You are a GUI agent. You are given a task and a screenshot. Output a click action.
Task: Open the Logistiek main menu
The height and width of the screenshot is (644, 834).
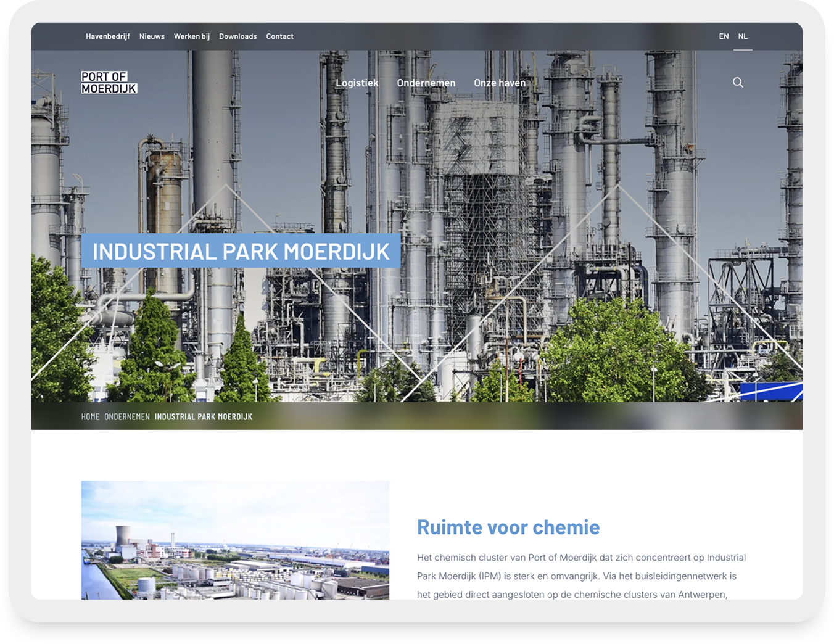pyautogui.click(x=357, y=83)
